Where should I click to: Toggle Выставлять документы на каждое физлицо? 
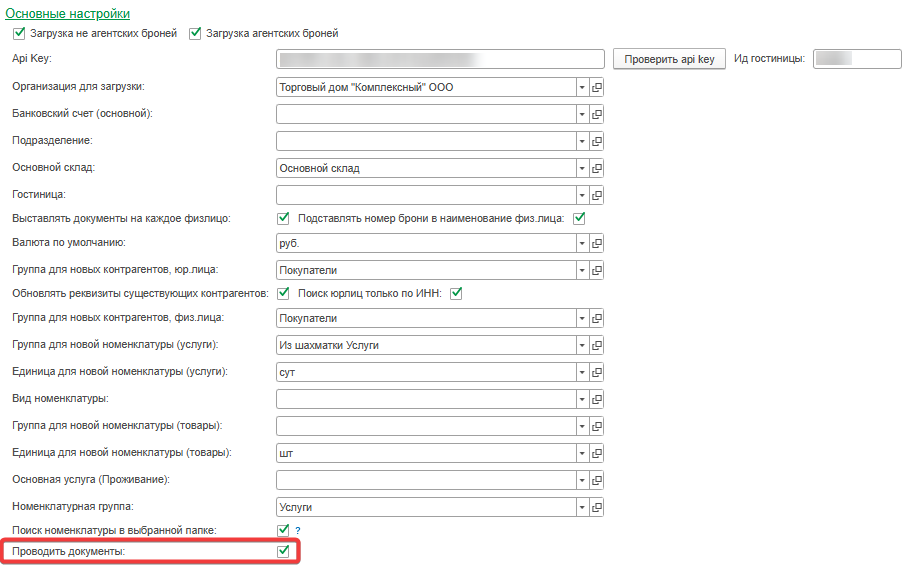tap(283, 218)
